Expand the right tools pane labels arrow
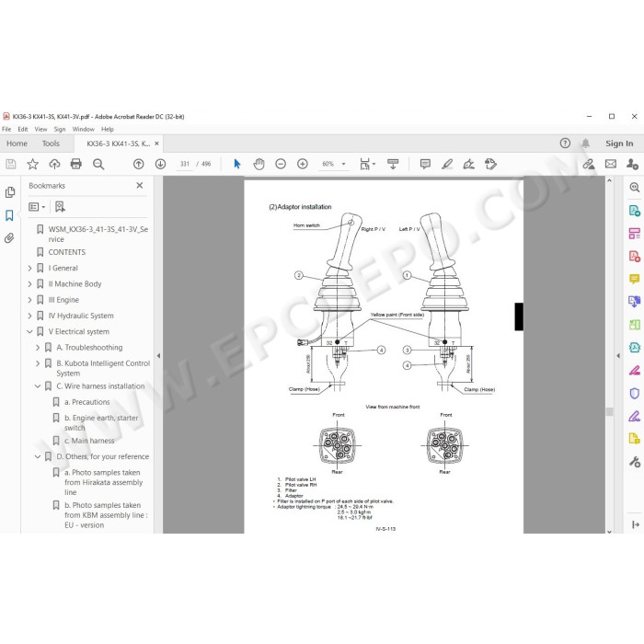Viewport: 644px width, 644px height. point(635,524)
